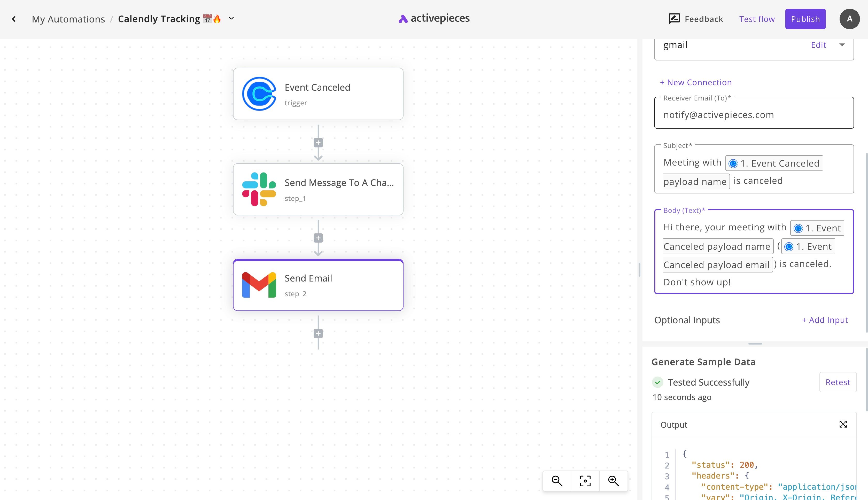Open the My Automations breadcrumb
This screenshot has height=500, width=868.
[x=68, y=19]
